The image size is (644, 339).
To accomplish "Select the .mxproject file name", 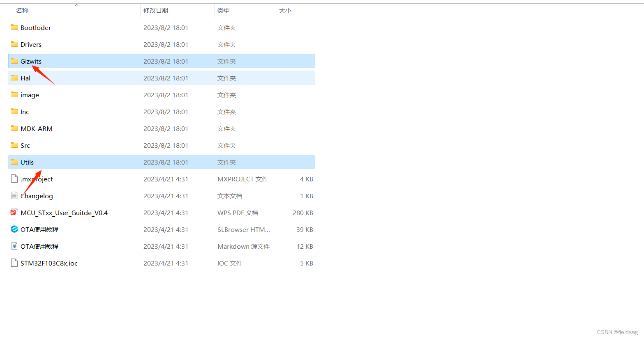I will (37, 179).
